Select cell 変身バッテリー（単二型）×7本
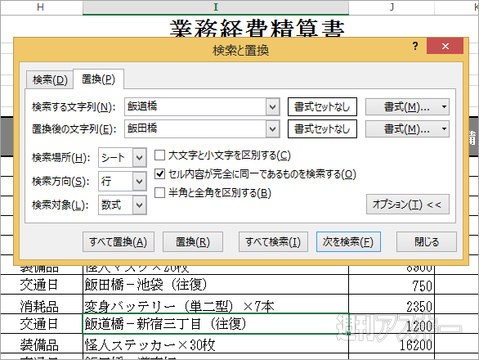 [215, 304]
